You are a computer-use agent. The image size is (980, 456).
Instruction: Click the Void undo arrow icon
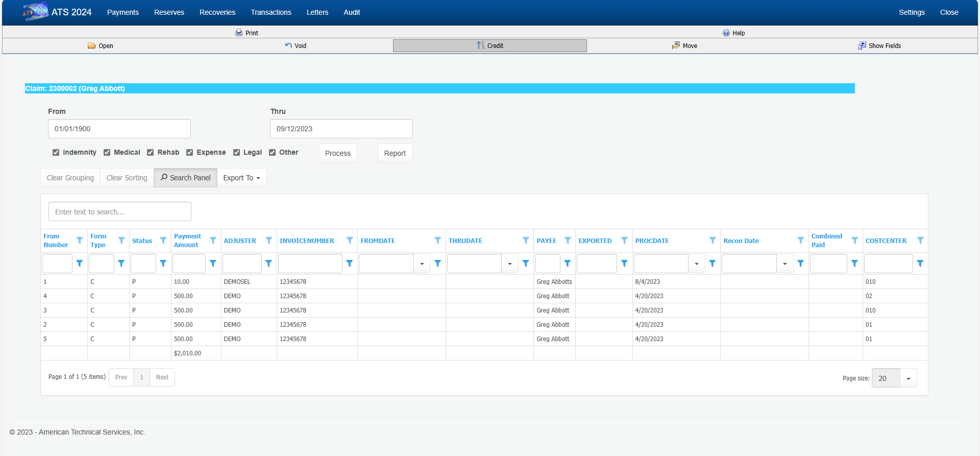tap(288, 45)
